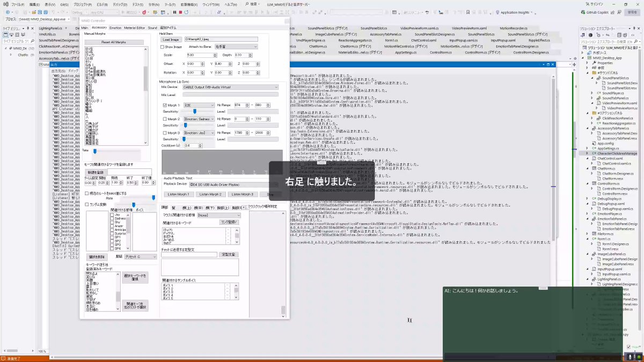Screen dimensions: 644x362
Task: Click the Listen Morph 2 button
Action: [210, 194]
